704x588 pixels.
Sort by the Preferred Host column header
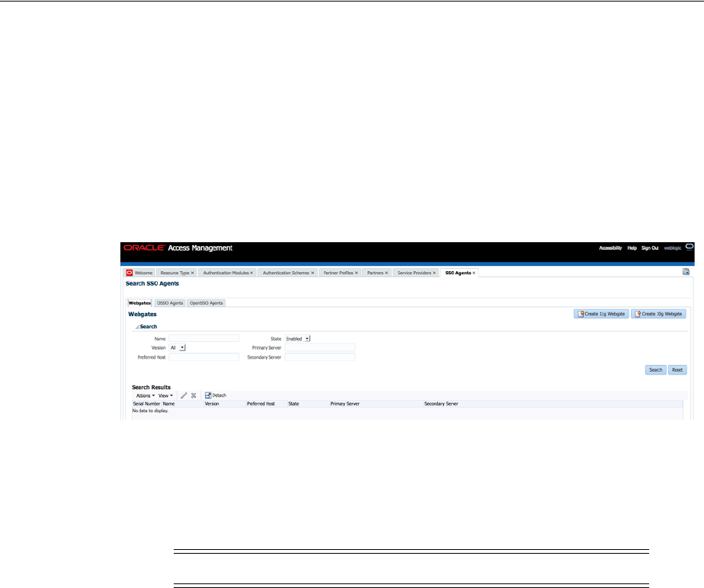point(266,404)
